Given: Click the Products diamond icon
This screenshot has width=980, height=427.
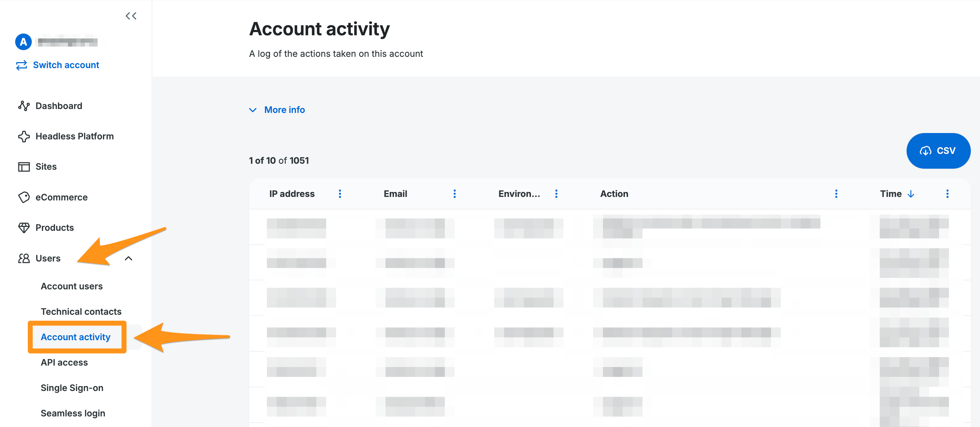Looking at the screenshot, I should pos(24,227).
